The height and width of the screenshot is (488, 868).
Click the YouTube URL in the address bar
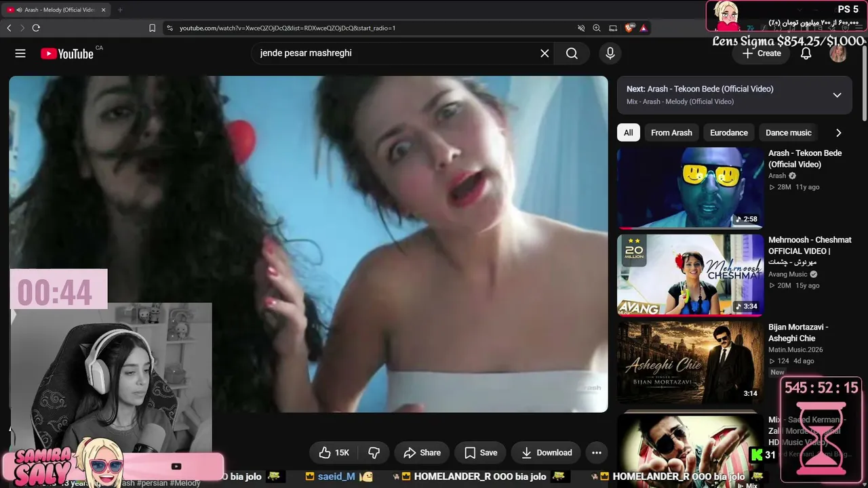(288, 28)
